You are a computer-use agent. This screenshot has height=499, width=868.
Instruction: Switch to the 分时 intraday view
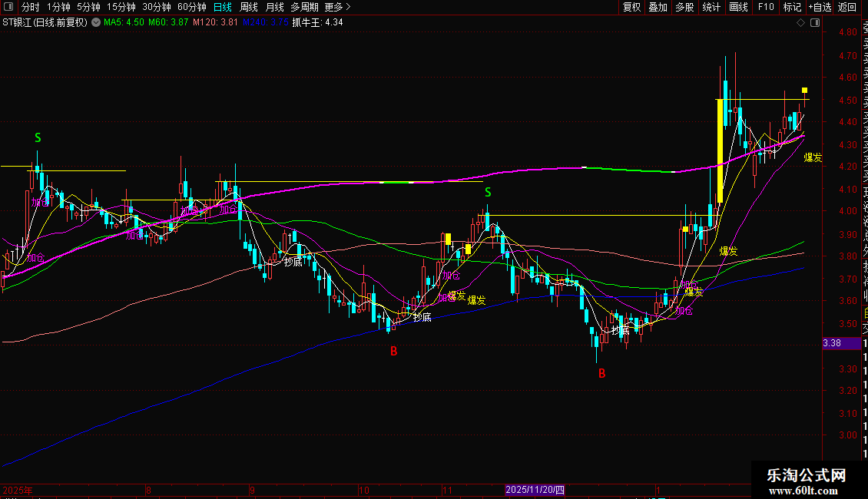click(31, 7)
